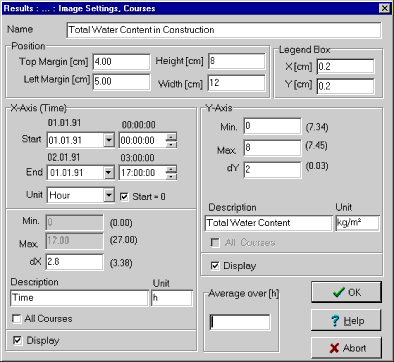Click the X-Axis Description field containing Time

(79, 298)
